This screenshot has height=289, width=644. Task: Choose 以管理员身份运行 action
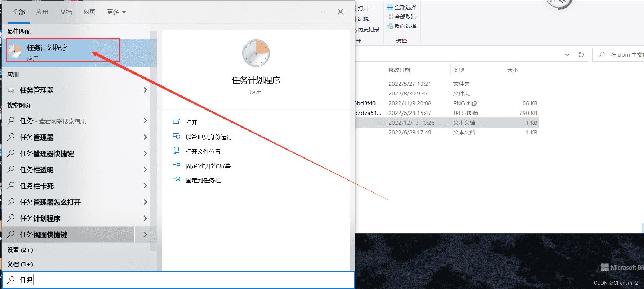click(x=209, y=137)
